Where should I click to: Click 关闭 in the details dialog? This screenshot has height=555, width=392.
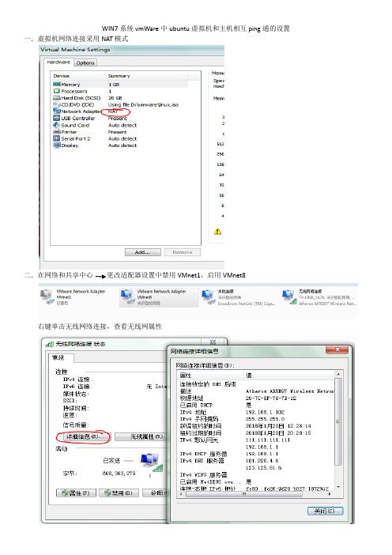pos(325,511)
